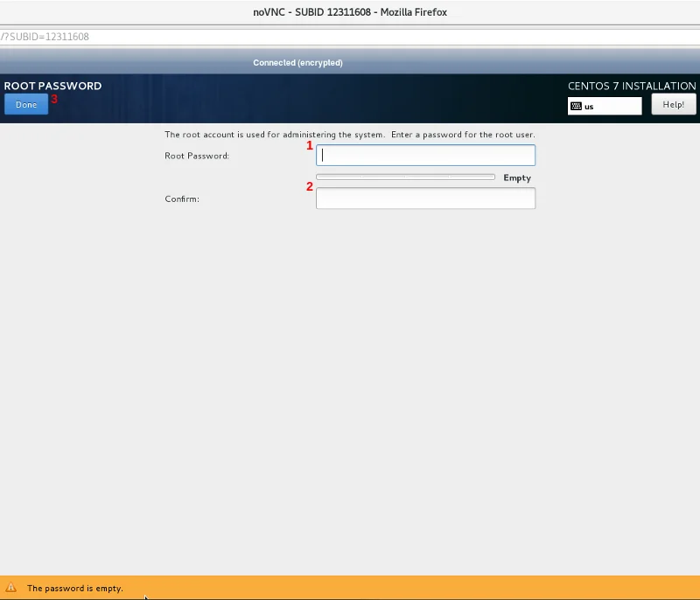Focus the Root Password input field

(x=425, y=156)
